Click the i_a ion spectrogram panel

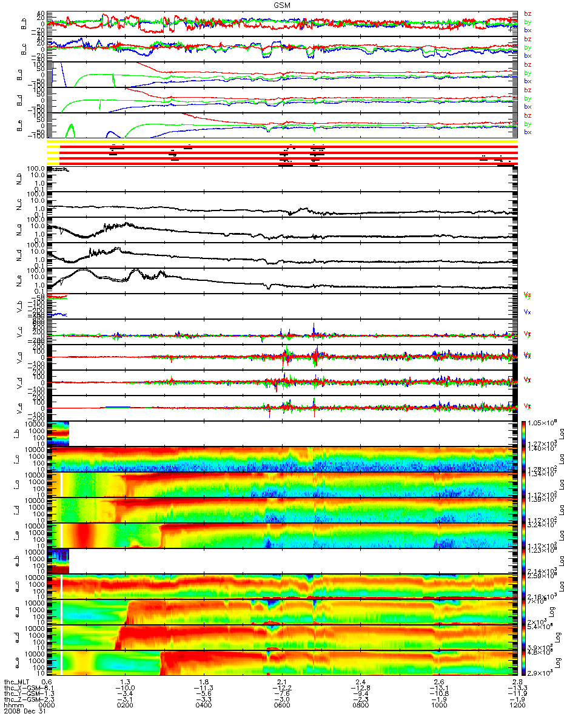point(281,484)
